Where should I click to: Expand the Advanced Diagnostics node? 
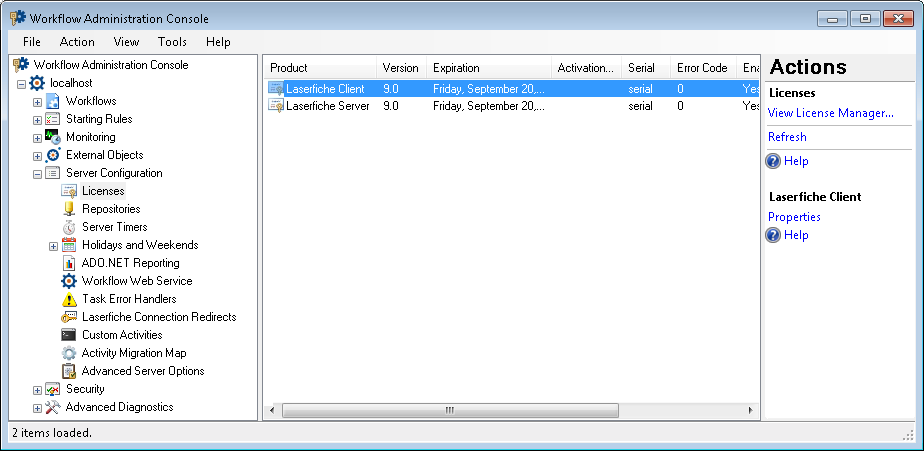pos(37,408)
